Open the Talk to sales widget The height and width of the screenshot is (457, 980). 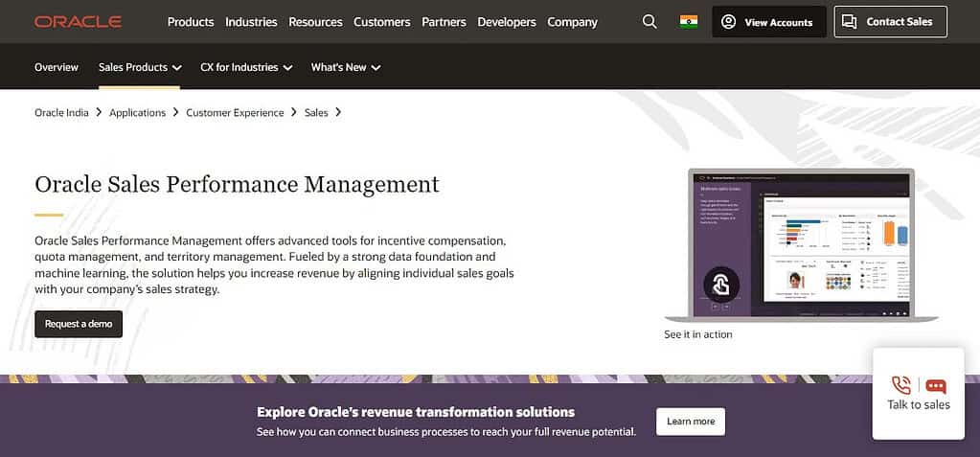point(918,394)
